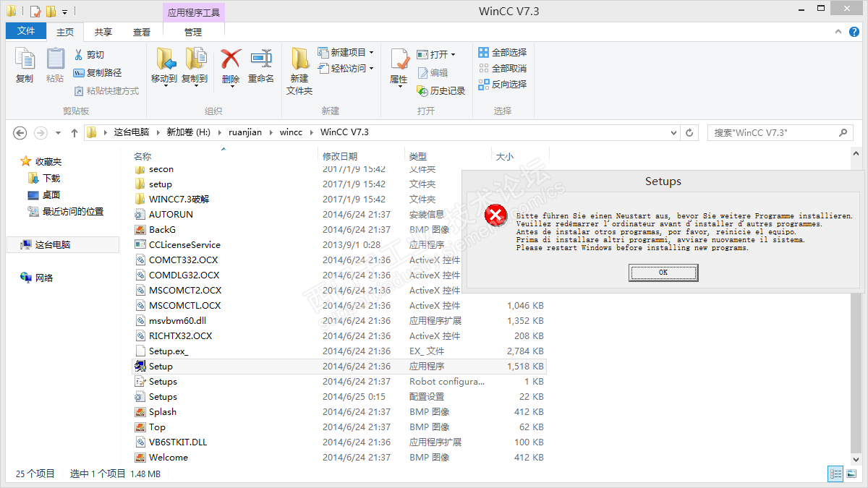Click 'ruanjian' in the address path

tap(245, 132)
